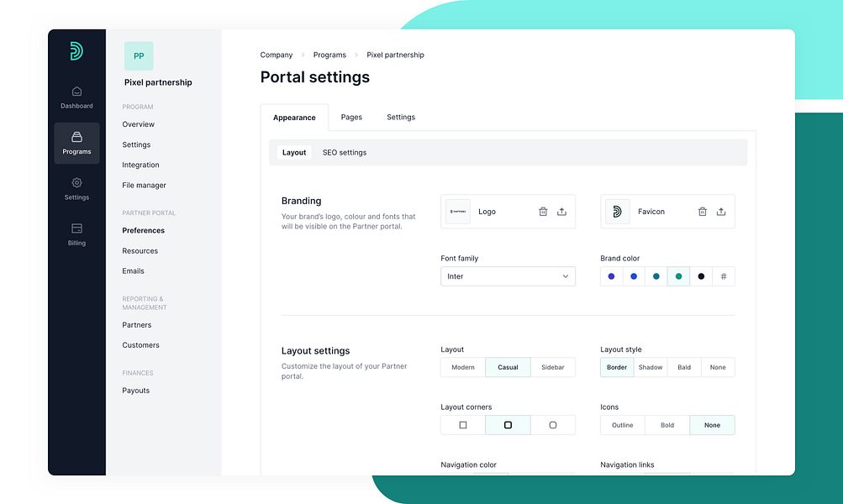This screenshot has height=504, width=843.
Task: Select the Layout sub-tab
Action: (294, 153)
